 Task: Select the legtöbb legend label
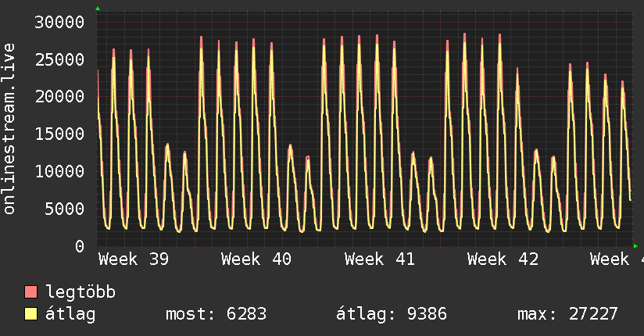click(80, 291)
